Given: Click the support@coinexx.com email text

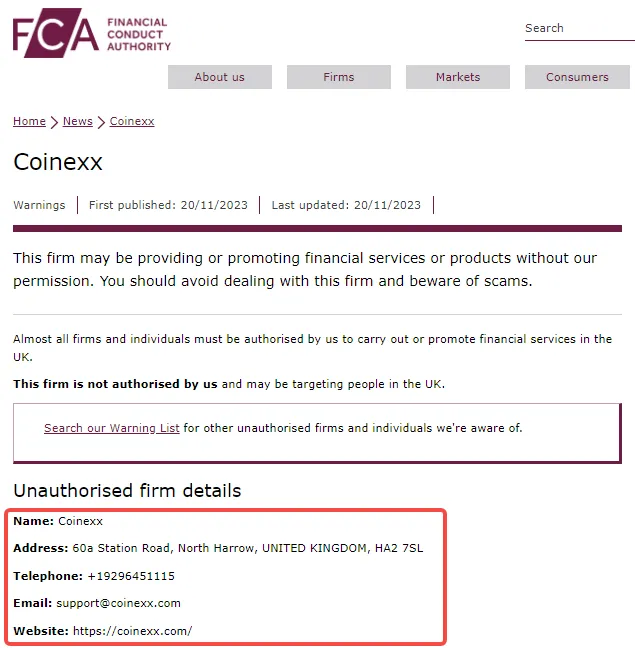Looking at the screenshot, I should click(119, 603).
